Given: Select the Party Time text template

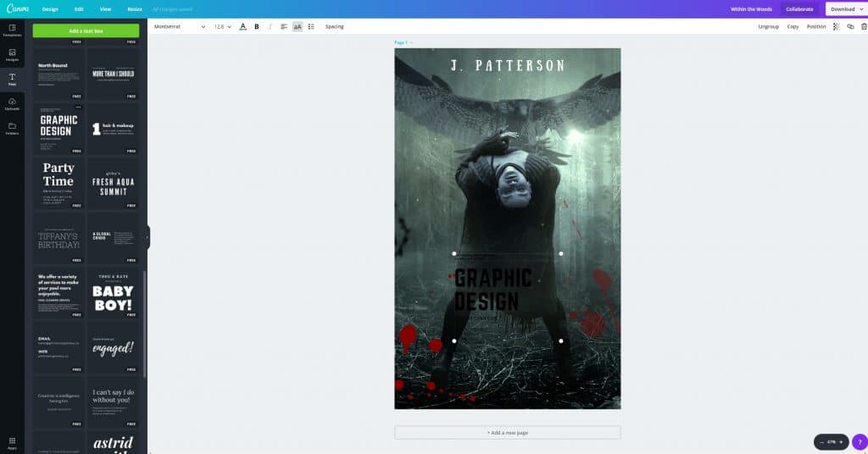Looking at the screenshot, I should (x=58, y=183).
